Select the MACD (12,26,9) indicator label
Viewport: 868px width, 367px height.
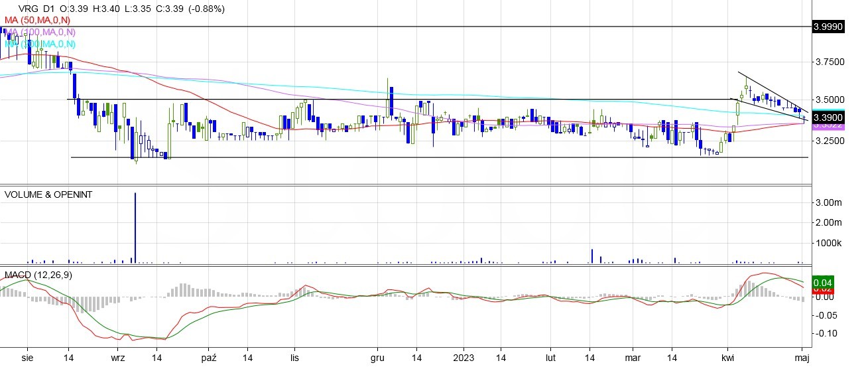click(x=38, y=275)
